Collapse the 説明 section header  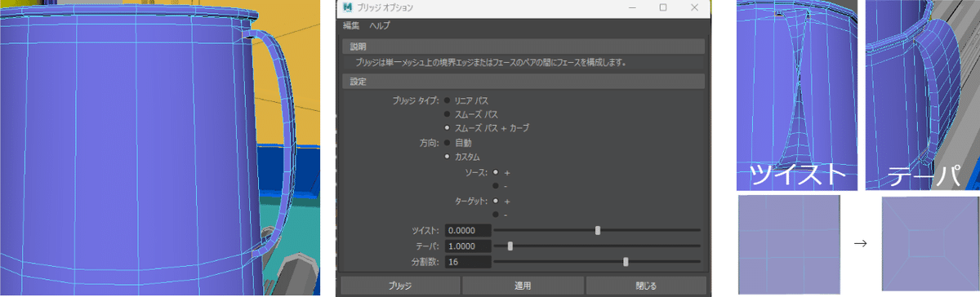[523, 46]
